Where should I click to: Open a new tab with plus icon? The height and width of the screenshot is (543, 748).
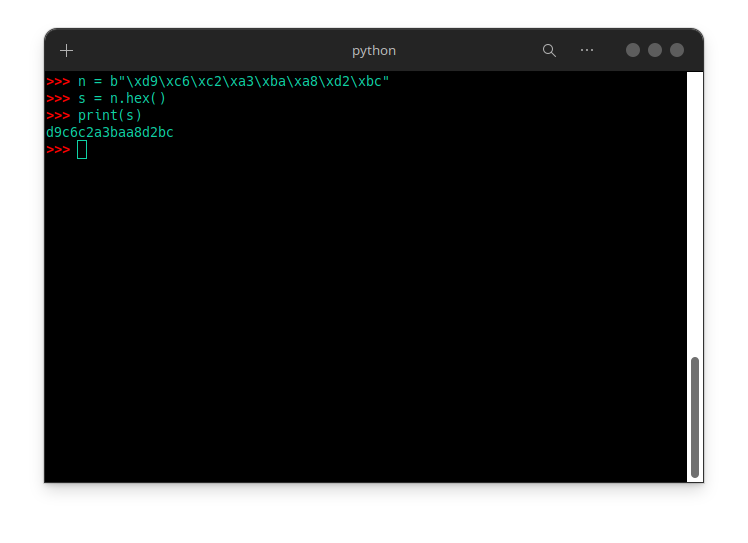pyautogui.click(x=66, y=51)
